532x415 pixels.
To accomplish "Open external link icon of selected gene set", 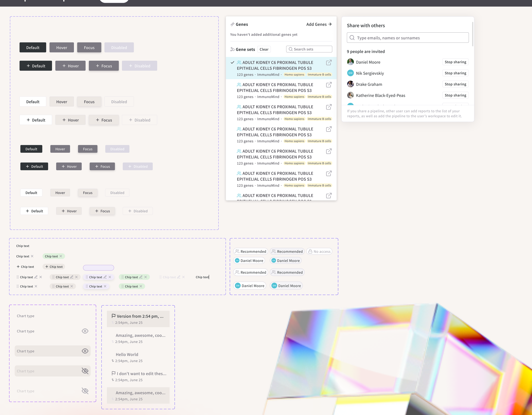I will 329,63.
